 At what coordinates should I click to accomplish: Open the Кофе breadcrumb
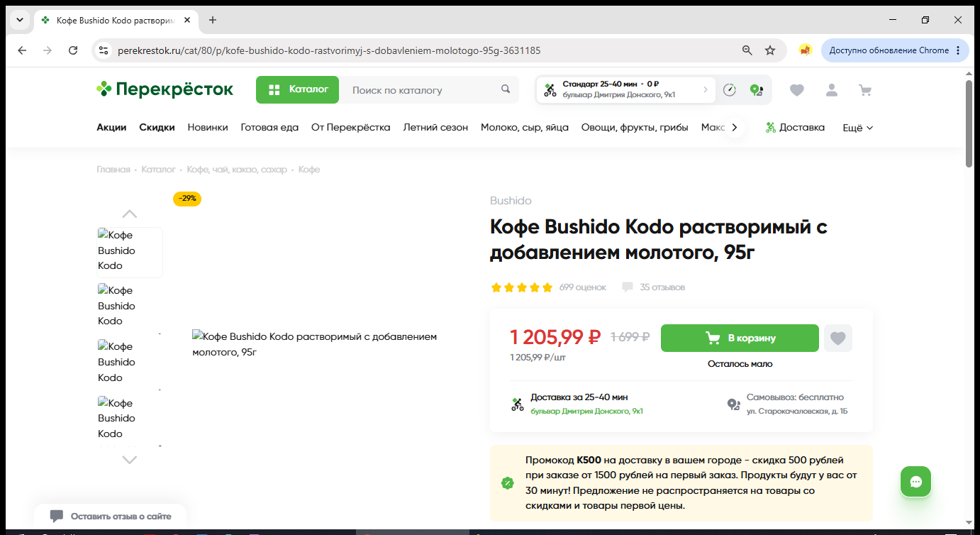(309, 170)
